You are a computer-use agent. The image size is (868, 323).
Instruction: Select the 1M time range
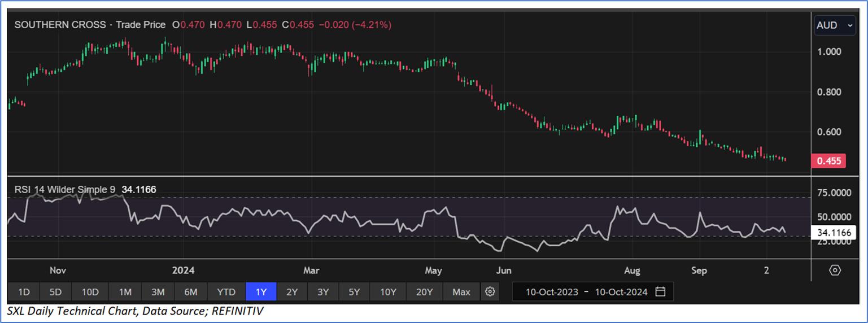pyautogui.click(x=125, y=292)
